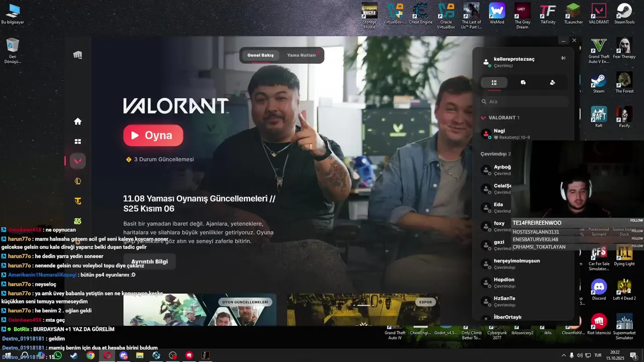Open the library grid icon in sidebar
The height and width of the screenshot is (362, 644).
click(x=77, y=142)
